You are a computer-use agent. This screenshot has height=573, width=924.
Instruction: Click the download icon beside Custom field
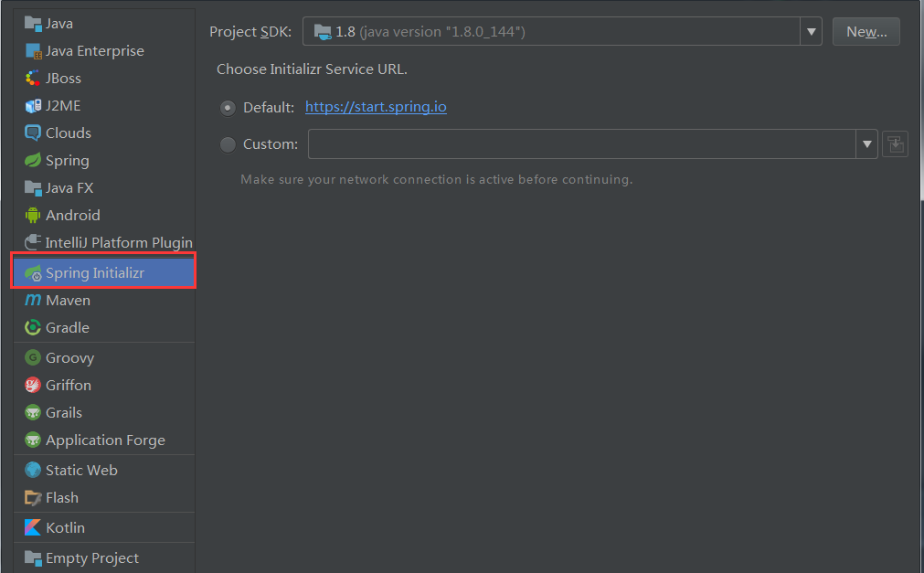895,144
